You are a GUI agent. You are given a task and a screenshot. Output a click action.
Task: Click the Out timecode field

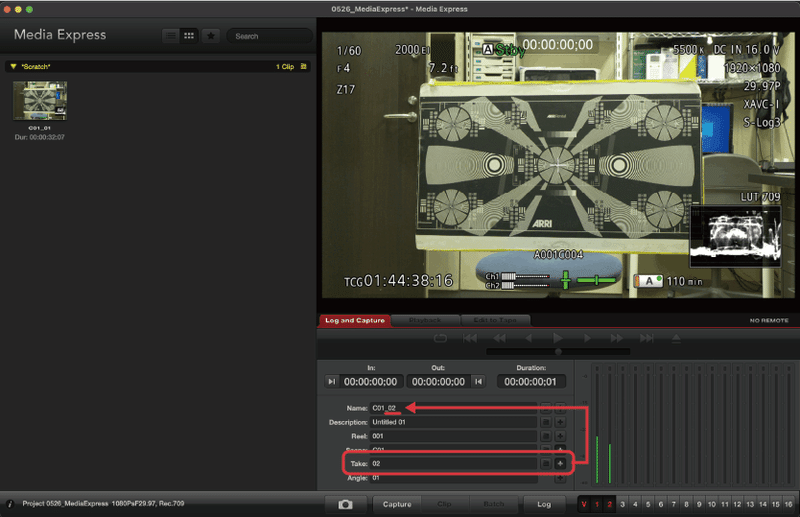click(x=438, y=382)
